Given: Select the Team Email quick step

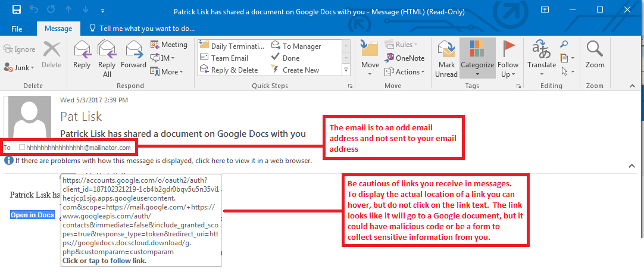Looking at the screenshot, I should tap(229, 58).
